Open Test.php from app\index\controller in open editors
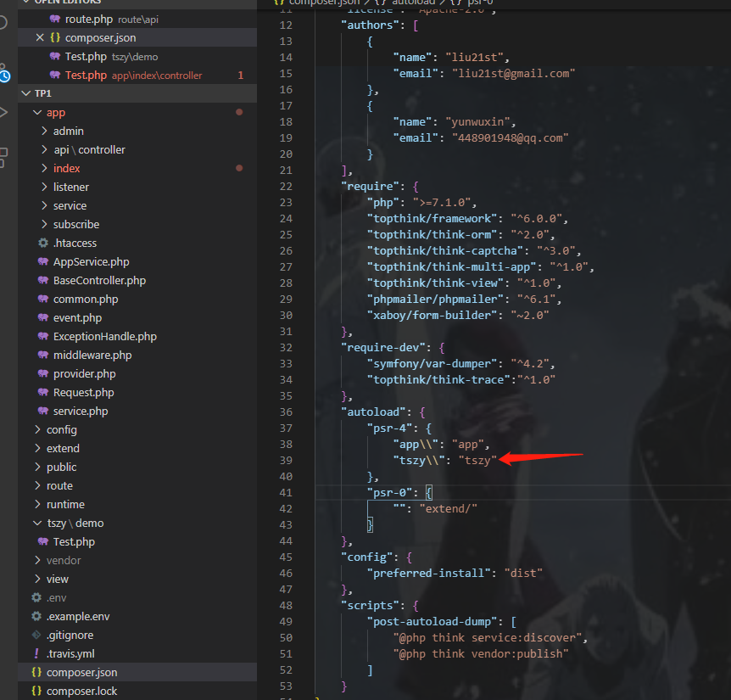 pyautogui.click(x=137, y=75)
